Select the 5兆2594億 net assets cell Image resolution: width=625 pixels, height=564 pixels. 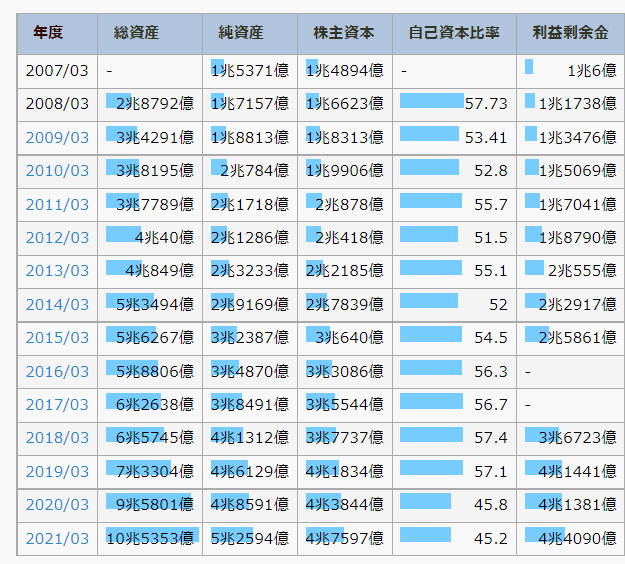(x=250, y=539)
